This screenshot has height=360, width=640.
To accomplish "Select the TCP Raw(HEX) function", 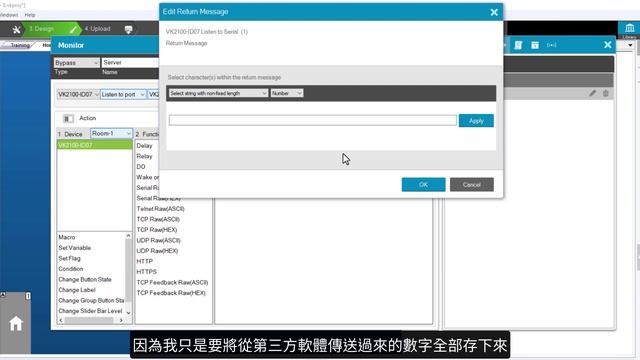I will 157,230.
